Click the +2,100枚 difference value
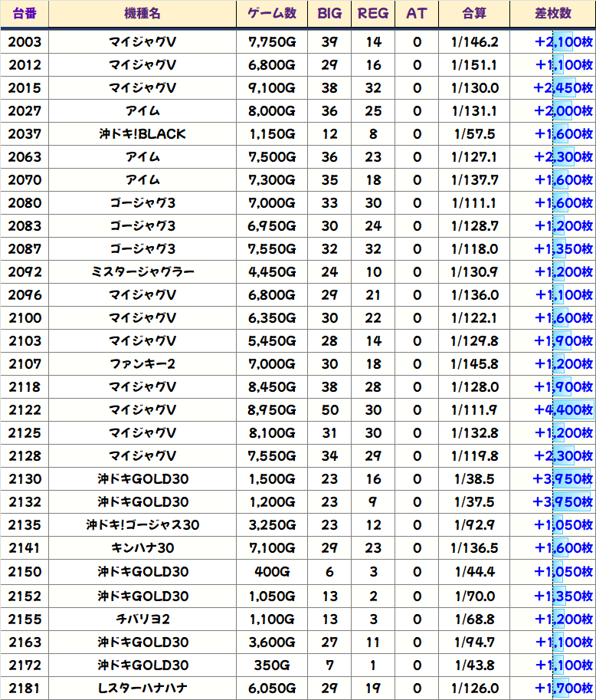 coord(564,42)
